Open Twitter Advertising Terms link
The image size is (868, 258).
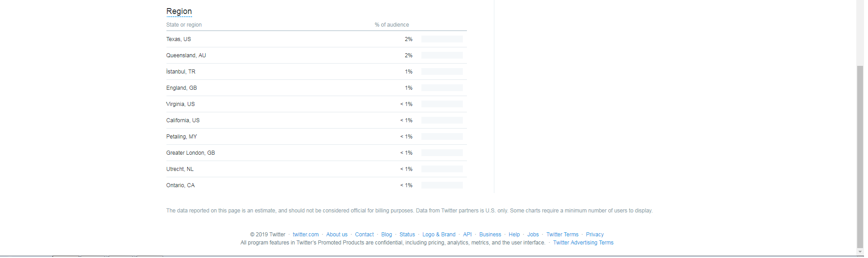point(583,243)
